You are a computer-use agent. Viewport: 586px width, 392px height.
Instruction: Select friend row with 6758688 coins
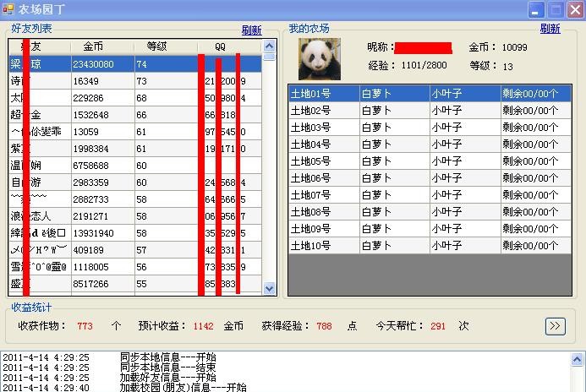coord(135,166)
